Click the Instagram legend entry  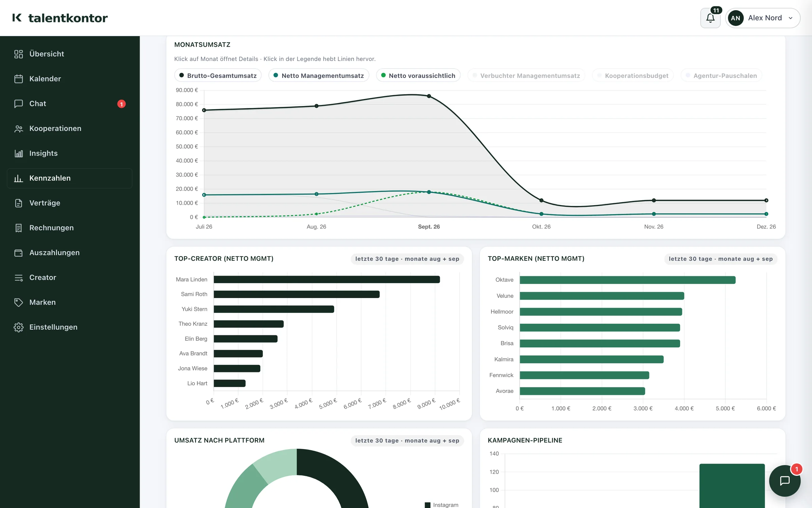tap(442, 505)
